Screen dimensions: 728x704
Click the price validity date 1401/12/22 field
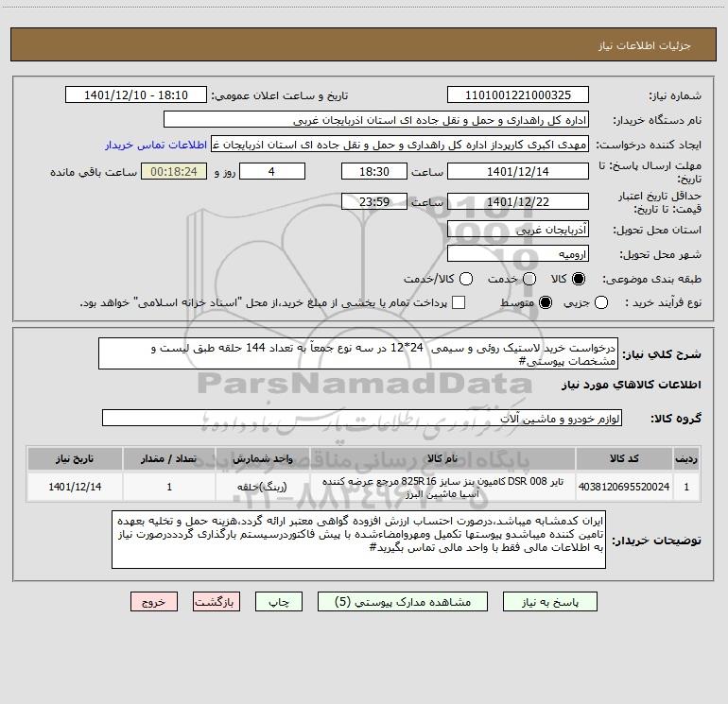(x=518, y=202)
